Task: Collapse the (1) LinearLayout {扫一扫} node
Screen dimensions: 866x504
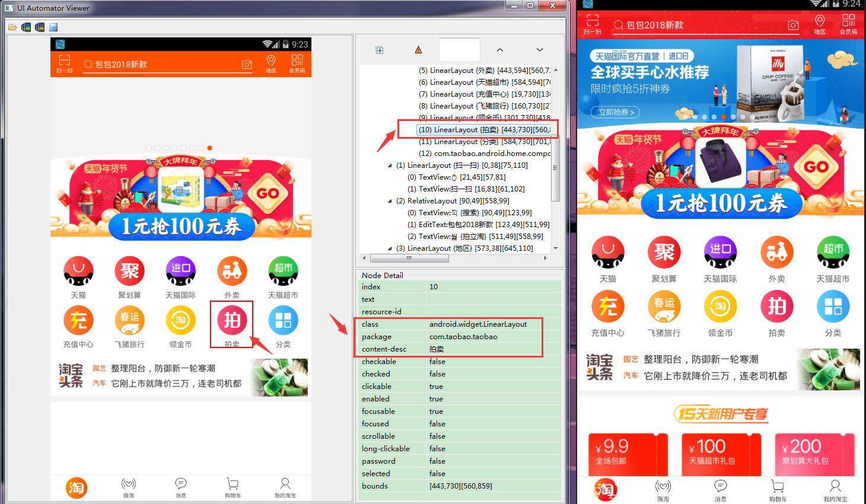Action: pos(390,165)
